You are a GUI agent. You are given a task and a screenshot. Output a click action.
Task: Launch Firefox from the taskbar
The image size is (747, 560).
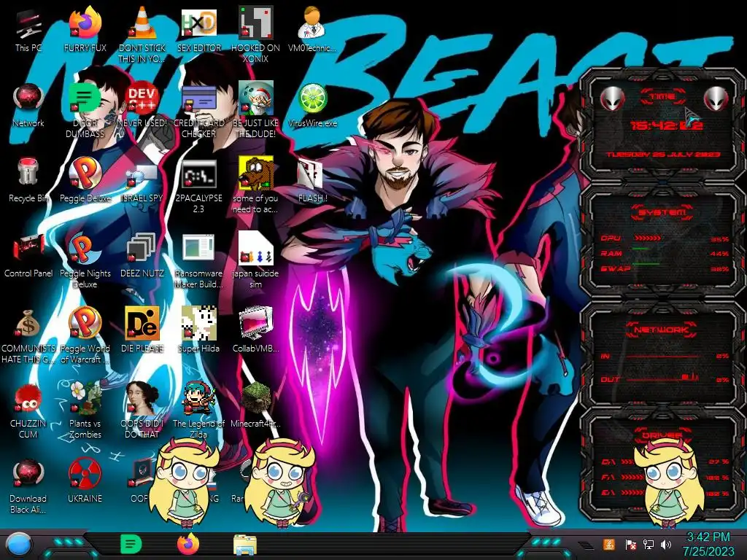pyautogui.click(x=188, y=544)
